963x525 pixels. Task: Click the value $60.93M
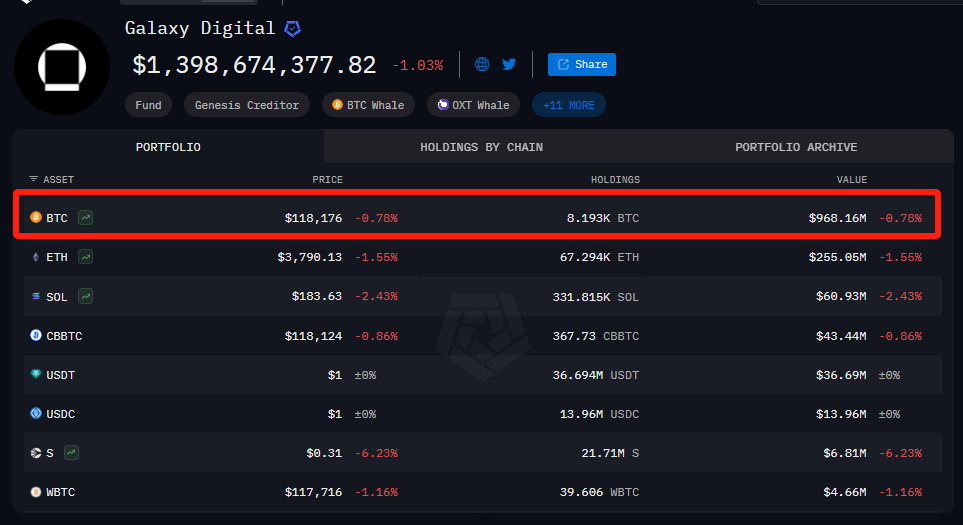[x=841, y=297]
